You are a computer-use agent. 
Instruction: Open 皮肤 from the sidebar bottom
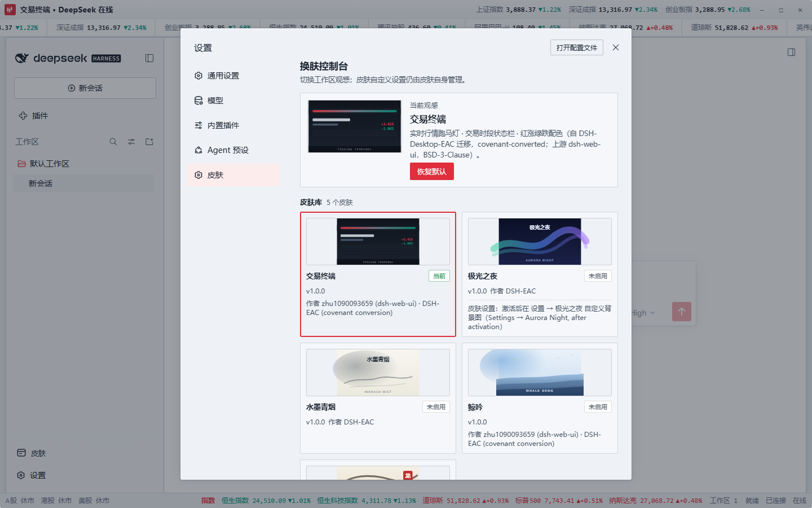tap(32, 453)
